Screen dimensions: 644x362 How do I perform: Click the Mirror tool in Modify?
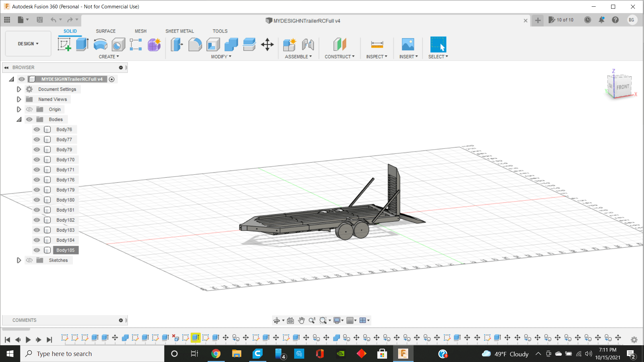point(221,57)
